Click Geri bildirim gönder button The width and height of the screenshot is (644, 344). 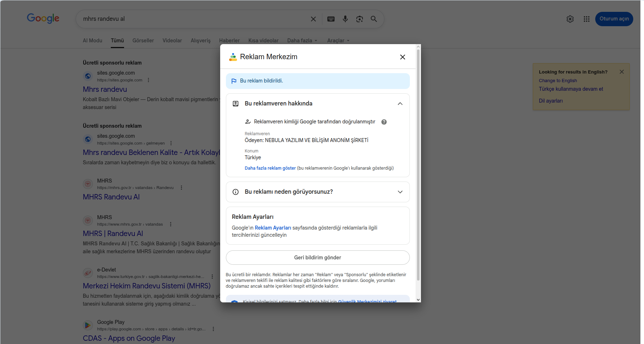click(x=318, y=258)
